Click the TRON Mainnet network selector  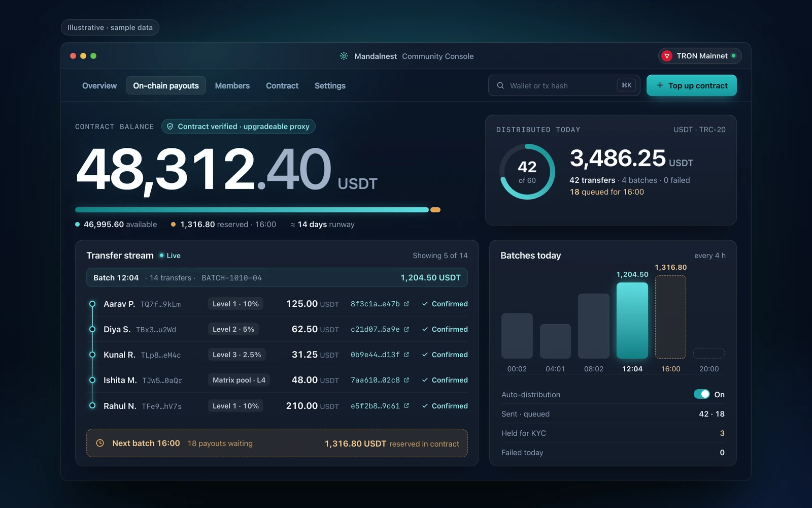coord(700,56)
